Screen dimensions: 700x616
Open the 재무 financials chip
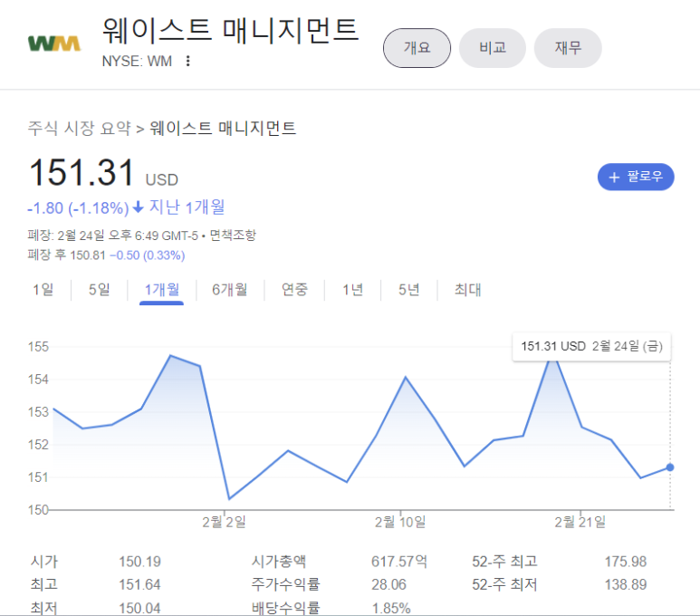point(568,48)
